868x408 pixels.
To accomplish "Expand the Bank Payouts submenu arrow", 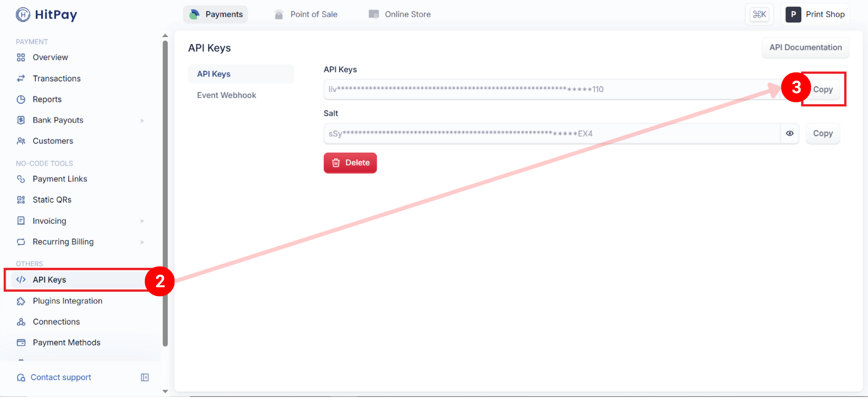I will (x=142, y=121).
